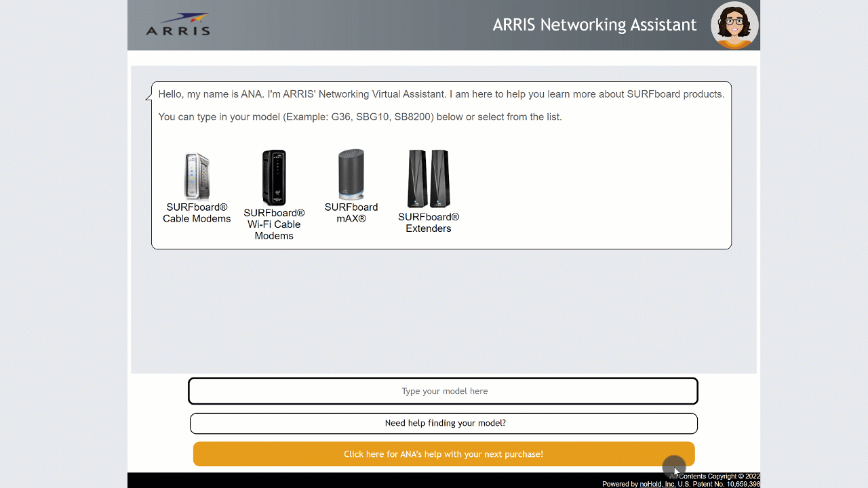Select SURFboard mAX router image
The image size is (868, 488).
[x=351, y=174]
